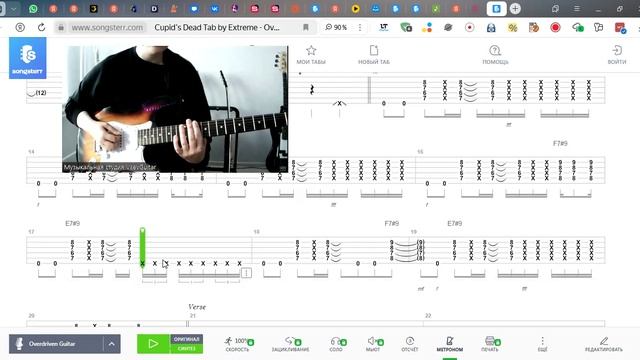Screen dimensions: 640x360
Task: Toggle the Metronome (Метроном)
Action: click(449, 344)
